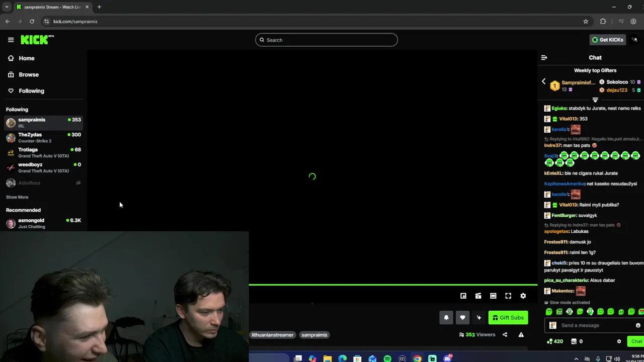This screenshot has height=362, width=644.
Task: Click chat username Egiuks
Action: (x=559, y=108)
